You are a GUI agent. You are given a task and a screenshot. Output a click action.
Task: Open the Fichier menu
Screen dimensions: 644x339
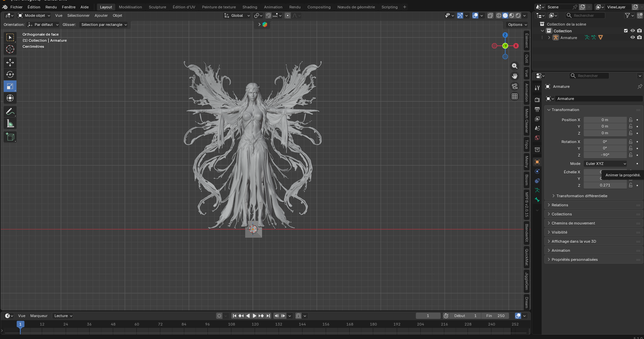point(17,7)
